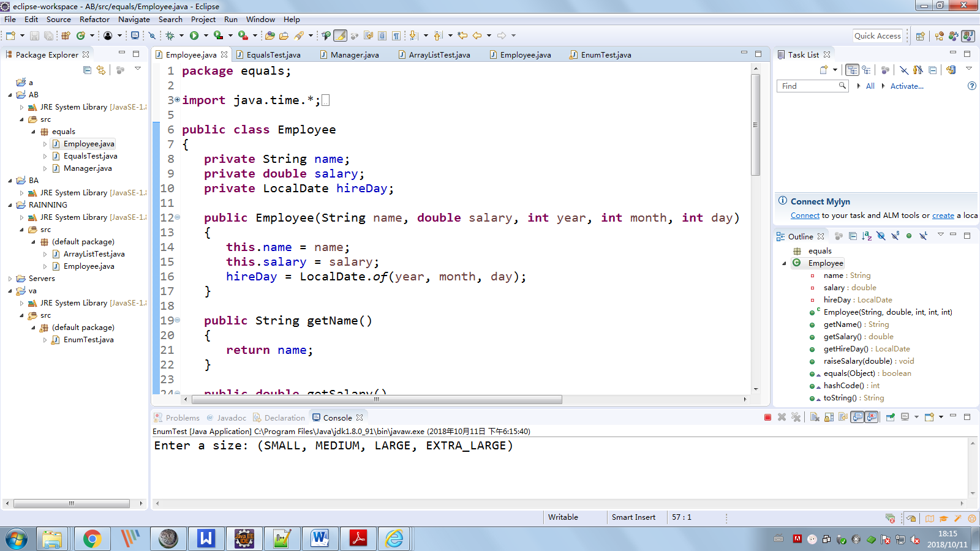
Task: Expand EnumTest.java tree node
Action: click(45, 340)
